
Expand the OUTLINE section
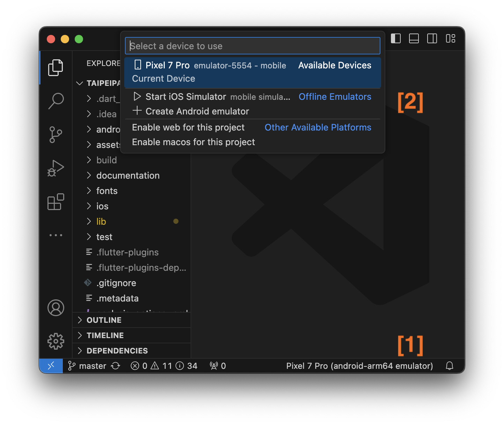(x=132, y=320)
